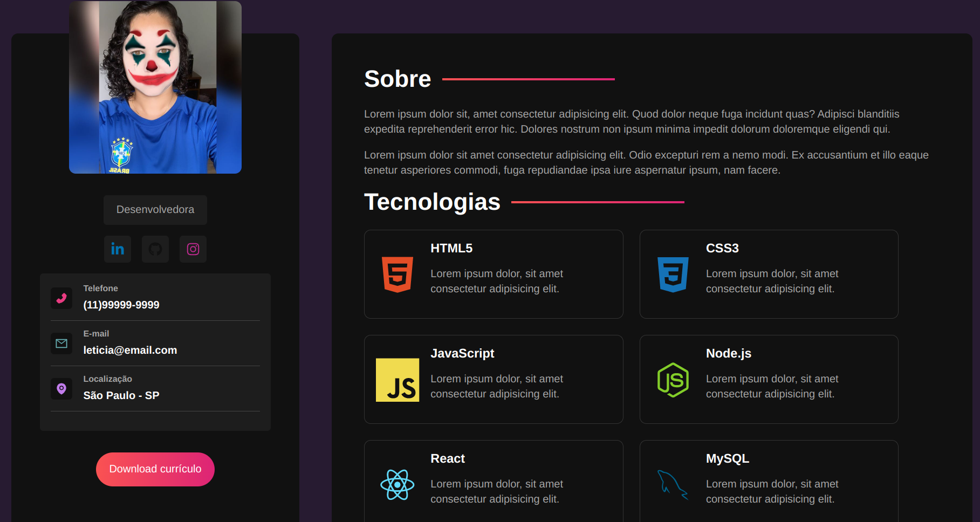
Task: Click the São Paulo - SP location text
Action: click(x=121, y=395)
